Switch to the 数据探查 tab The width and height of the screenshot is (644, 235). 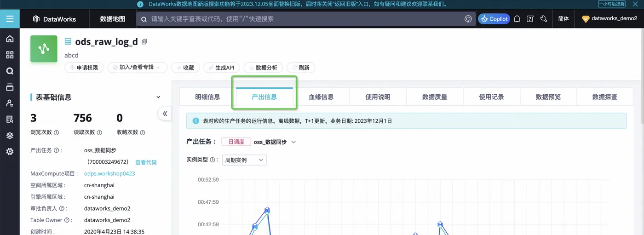tap(605, 97)
